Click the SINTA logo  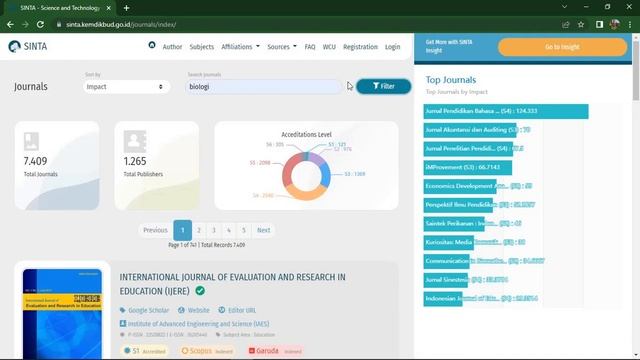point(28,47)
